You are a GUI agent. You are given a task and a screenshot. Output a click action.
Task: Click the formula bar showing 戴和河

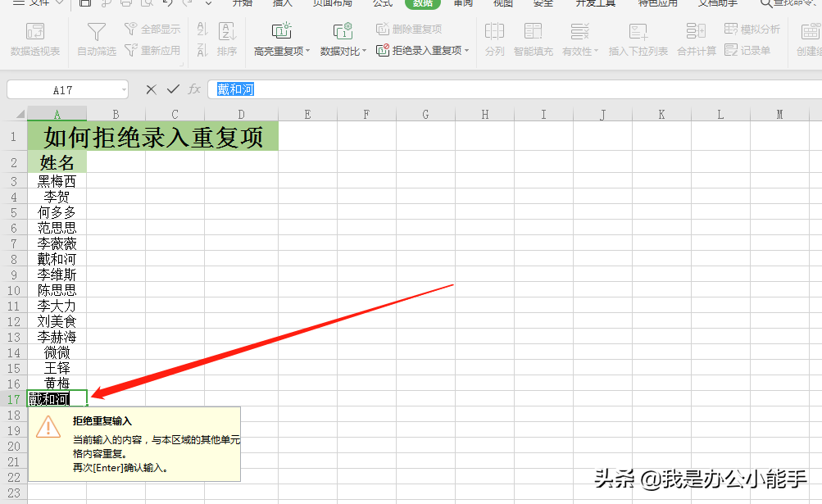515,89
